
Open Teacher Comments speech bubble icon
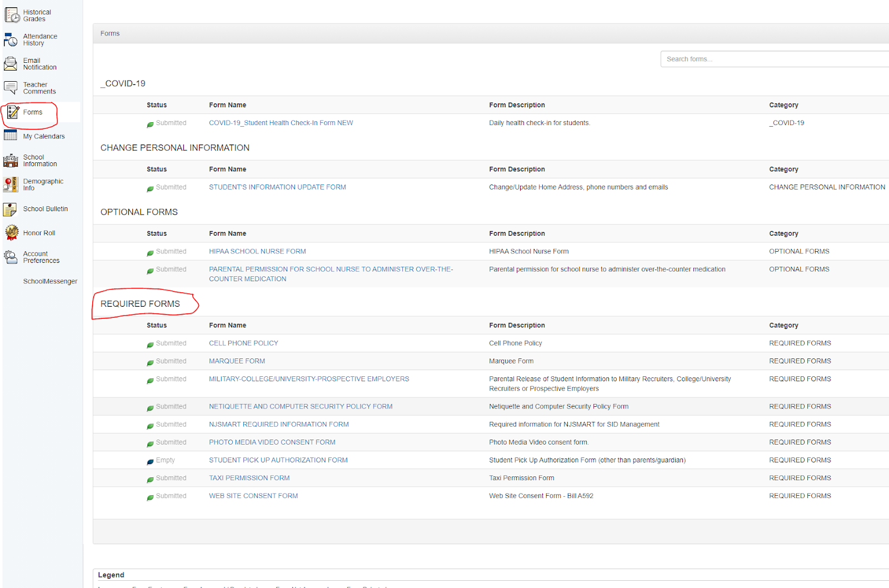tap(11, 88)
